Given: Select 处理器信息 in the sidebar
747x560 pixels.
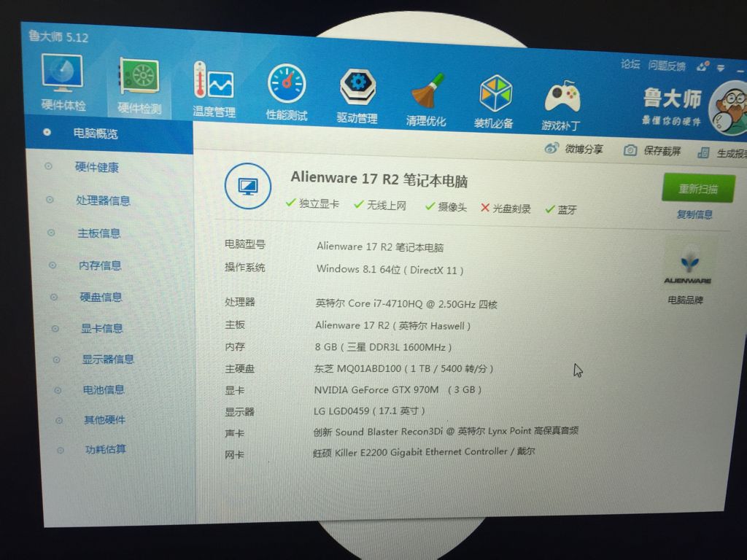Looking at the screenshot, I should coord(103,200).
